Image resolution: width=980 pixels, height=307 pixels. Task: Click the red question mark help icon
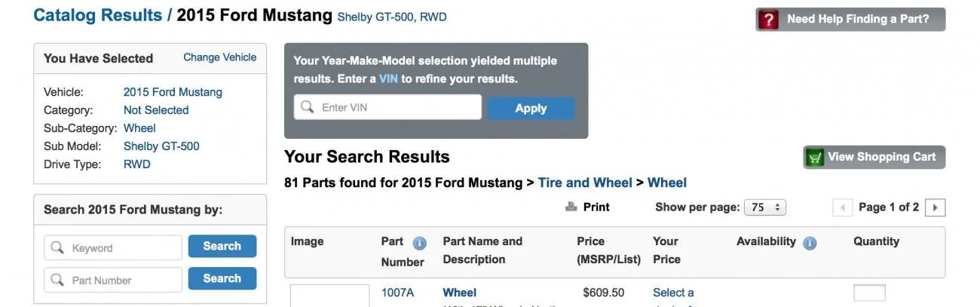point(767,20)
